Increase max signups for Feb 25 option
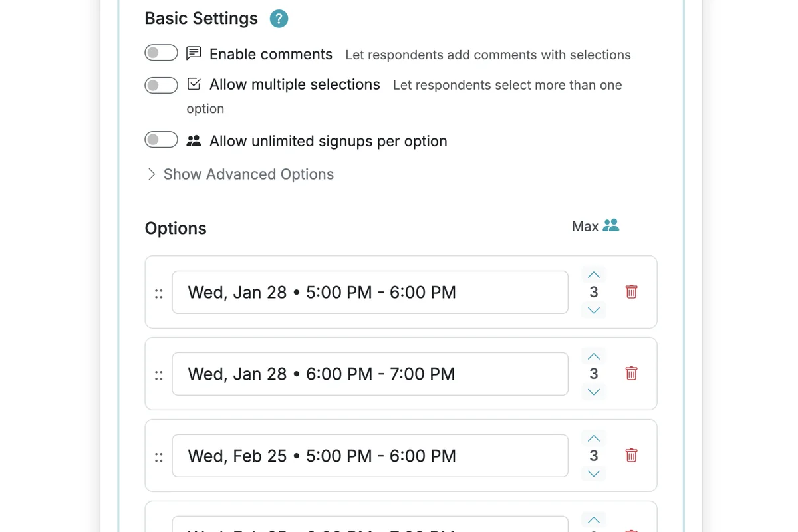 click(593, 438)
